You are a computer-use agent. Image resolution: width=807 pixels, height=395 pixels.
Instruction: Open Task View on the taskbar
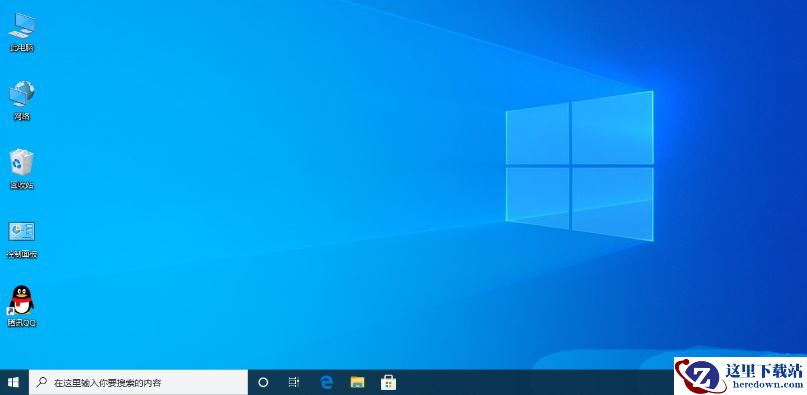coord(294,382)
